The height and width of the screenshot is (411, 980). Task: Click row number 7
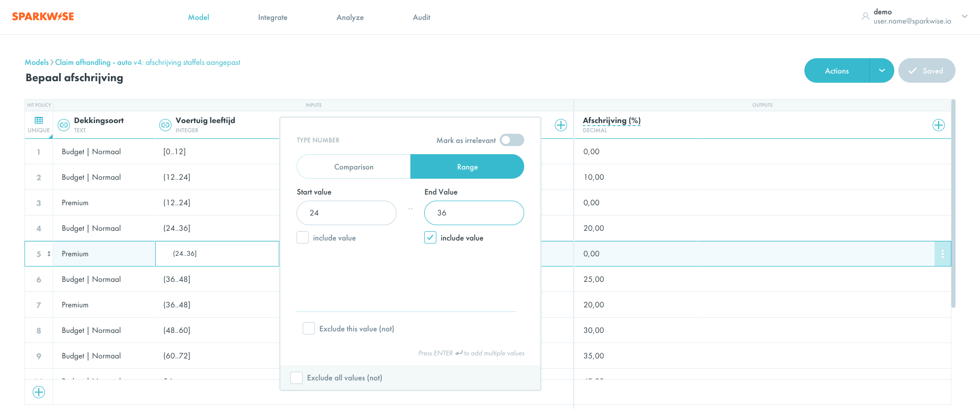39,305
